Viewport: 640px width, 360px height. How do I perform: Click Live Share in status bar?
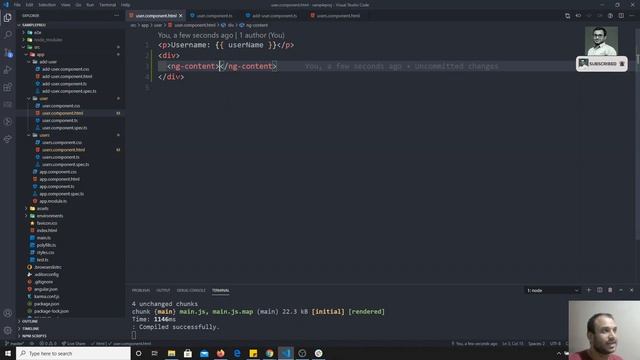coord(74,343)
